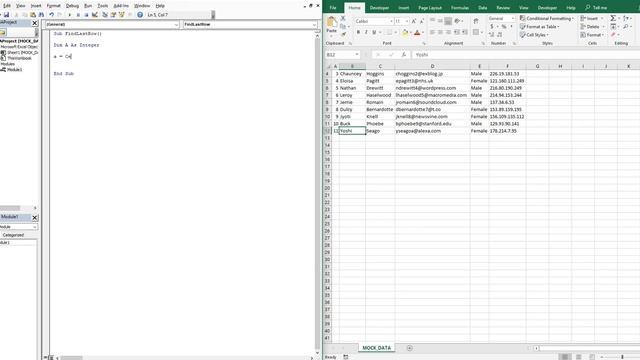This screenshot has width=640, height=360.
Task: Stop execution with the Reset icon
Action: [86, 15]
